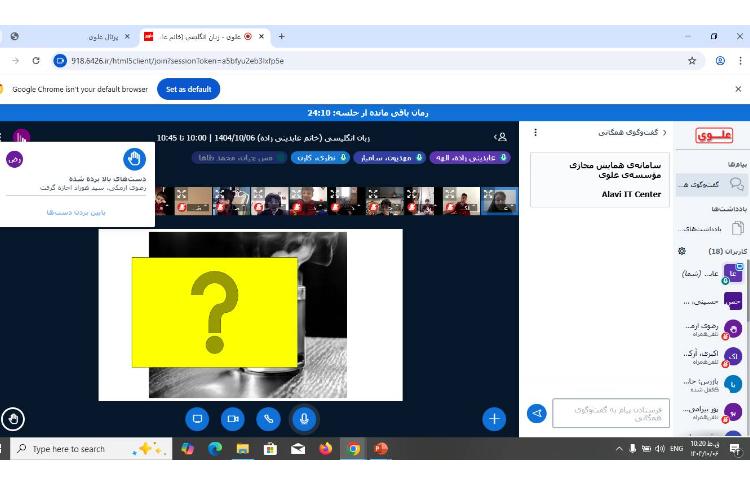Click the blue raised-hand icon in notification
The width and height of the screenshot is (750, 480).
tap(134, 159)
